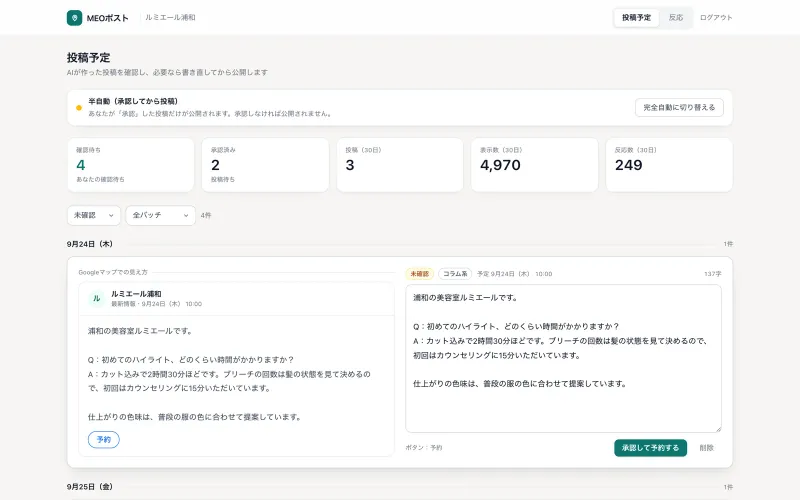Click the ボタン：予約 label

click(x=424, y=448)
